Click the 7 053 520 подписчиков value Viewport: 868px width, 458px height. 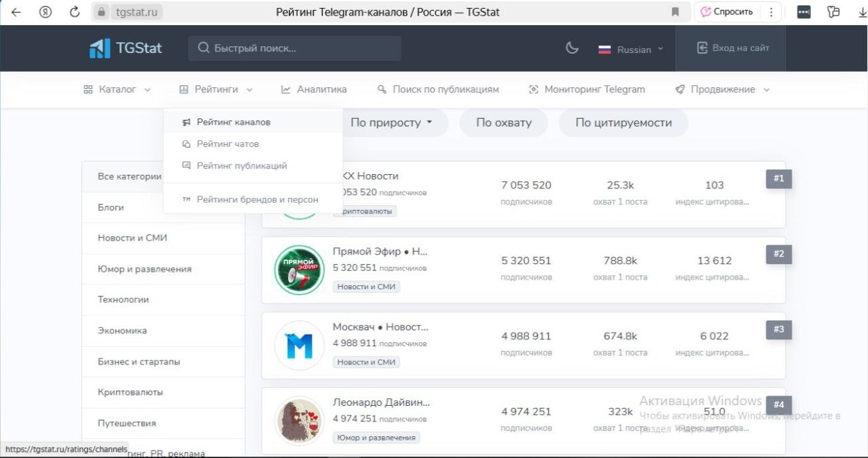click(526, 185)
